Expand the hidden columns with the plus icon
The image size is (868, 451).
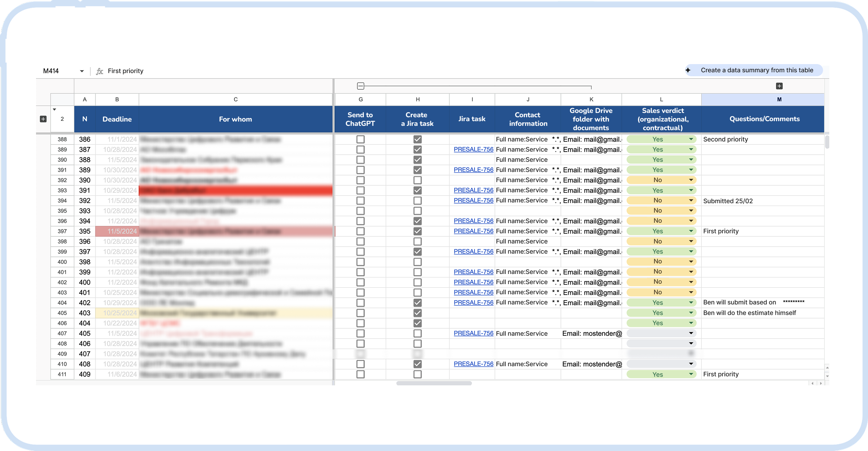779,86
